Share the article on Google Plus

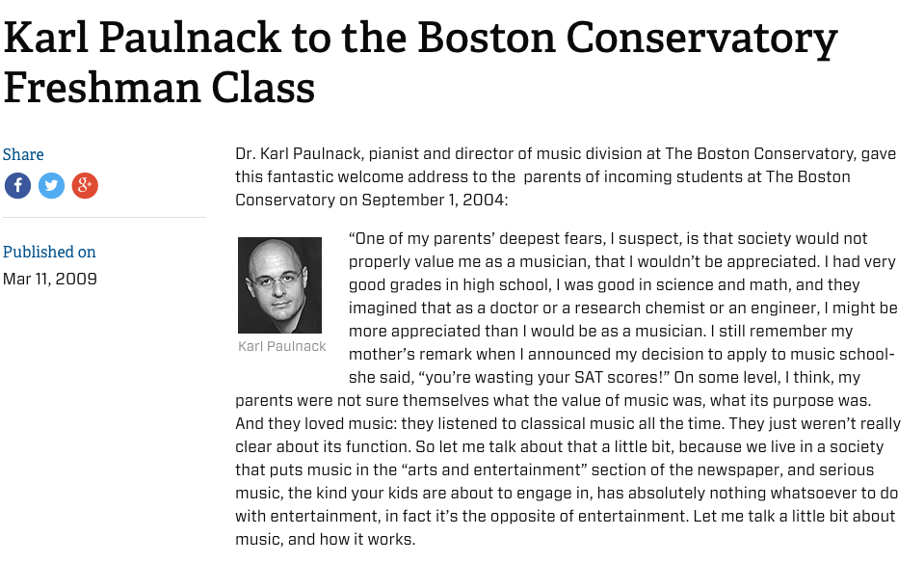click(85, 186)
